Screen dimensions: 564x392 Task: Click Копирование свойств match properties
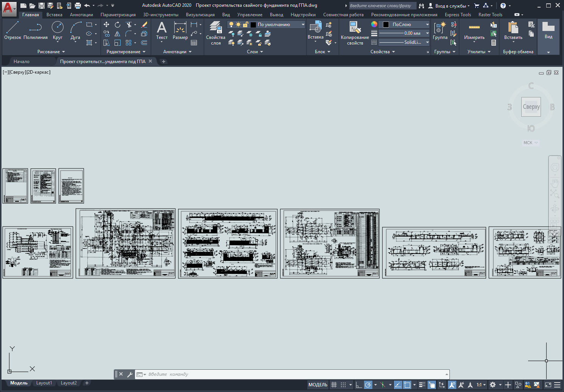(x=355, y=33)
